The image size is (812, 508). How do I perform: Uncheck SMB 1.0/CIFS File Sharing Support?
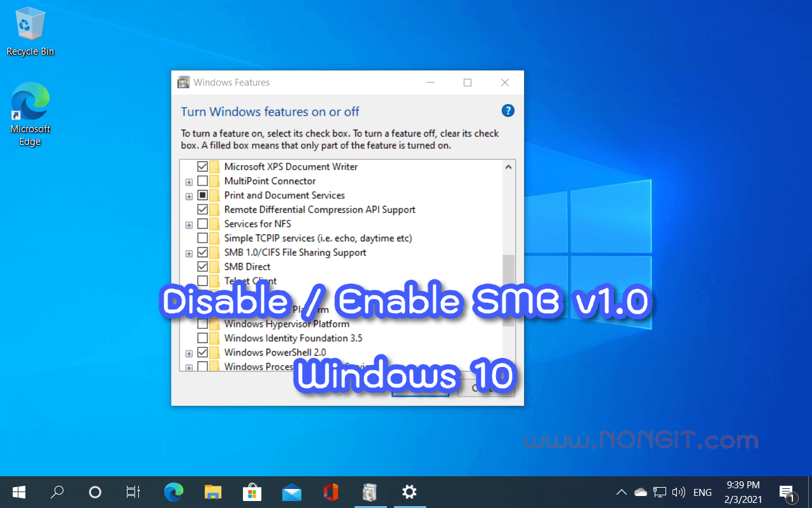tap(202, 252)
